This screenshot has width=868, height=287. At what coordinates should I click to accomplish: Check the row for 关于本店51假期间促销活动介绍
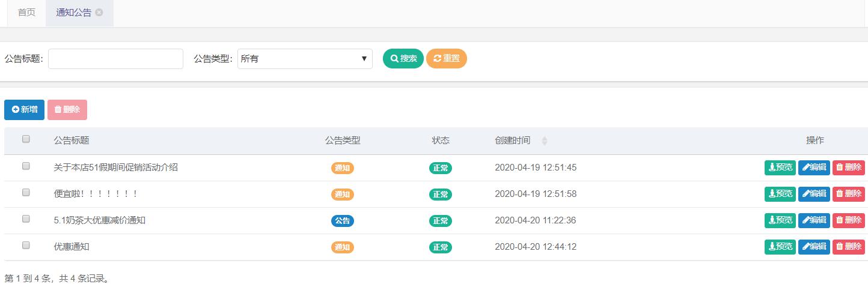point(26,166)
